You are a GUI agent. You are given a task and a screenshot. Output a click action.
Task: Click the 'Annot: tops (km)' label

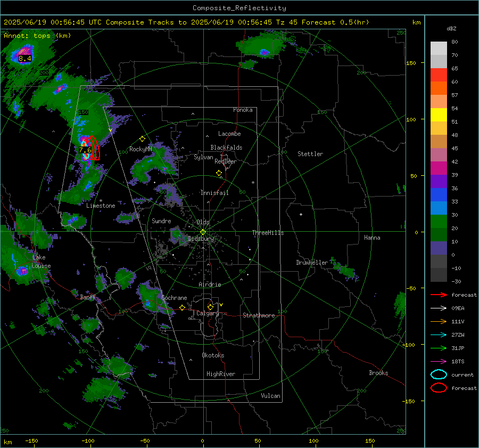[x=37, y=36]
